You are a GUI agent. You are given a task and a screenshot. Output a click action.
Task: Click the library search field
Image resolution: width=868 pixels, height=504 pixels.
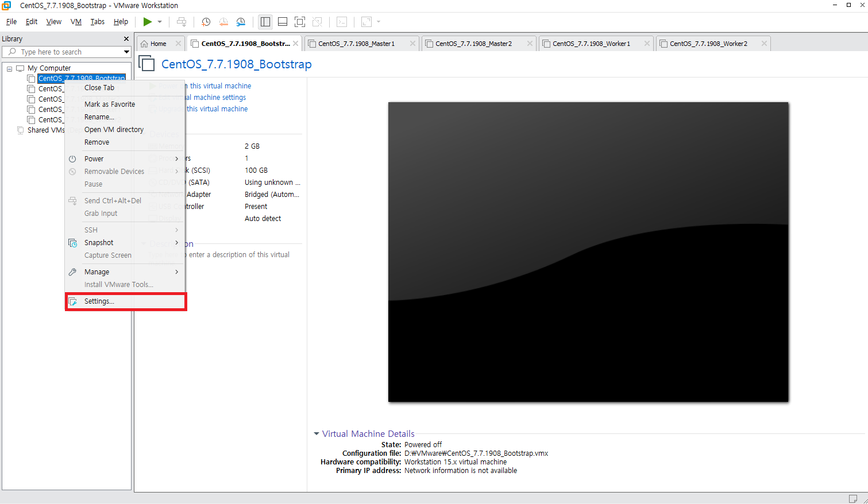(x=67, y=52)
